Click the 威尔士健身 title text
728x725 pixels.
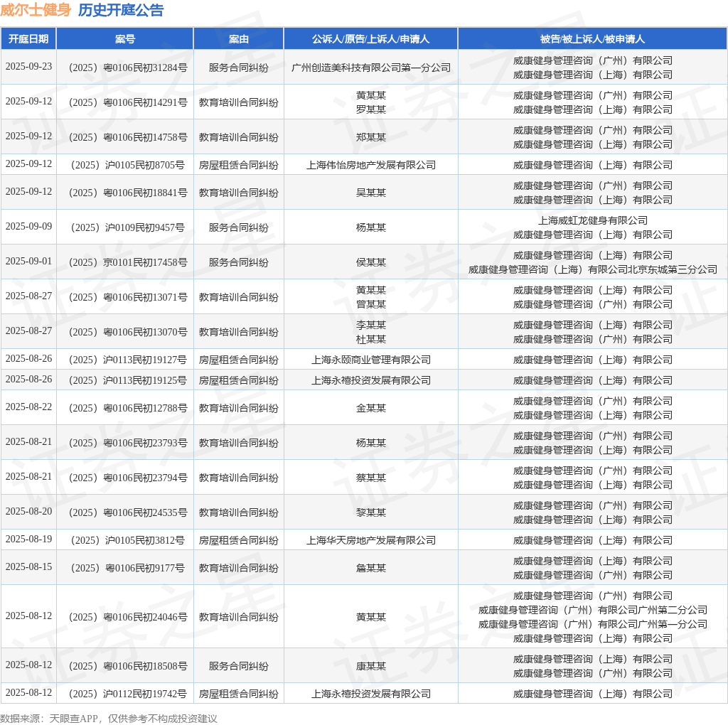[36, 10]
